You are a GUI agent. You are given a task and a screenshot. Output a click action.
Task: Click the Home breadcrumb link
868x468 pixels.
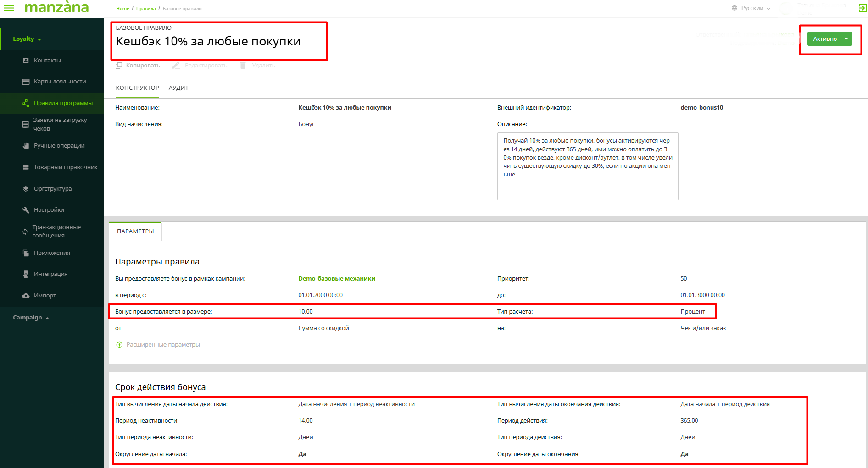tap(122, 9)
